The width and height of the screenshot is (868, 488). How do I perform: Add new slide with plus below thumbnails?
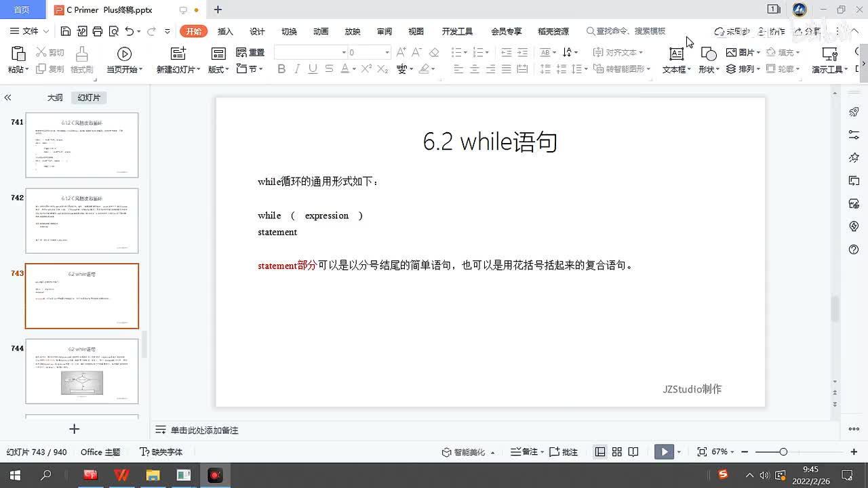[75, 429]
